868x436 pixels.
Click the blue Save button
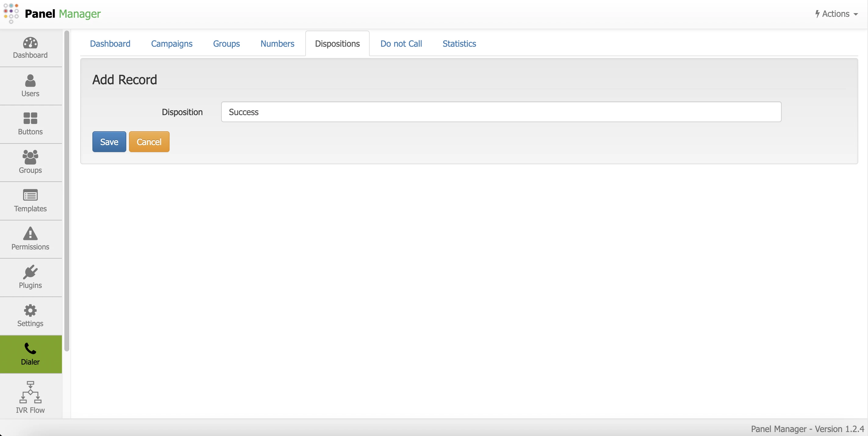tap(109, 142)
